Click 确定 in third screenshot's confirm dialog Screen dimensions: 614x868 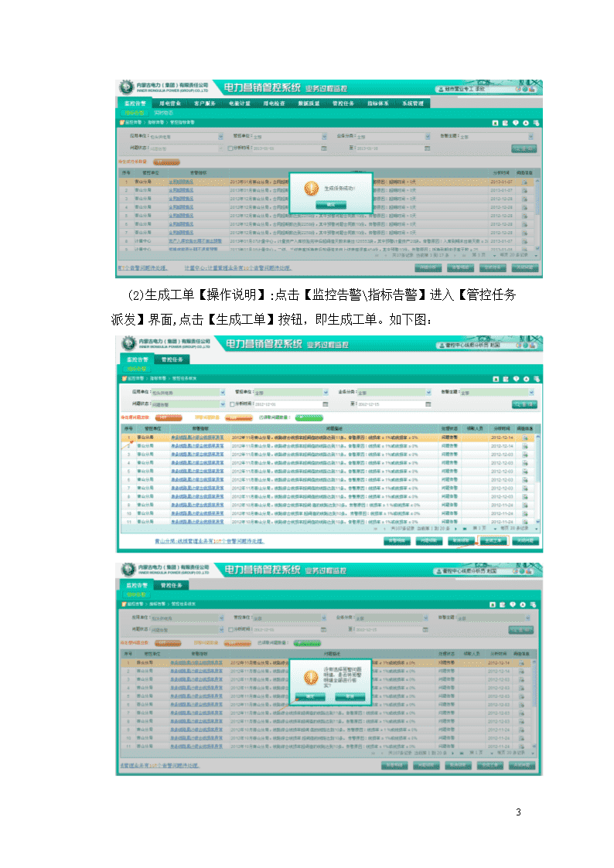pos(310,697)
